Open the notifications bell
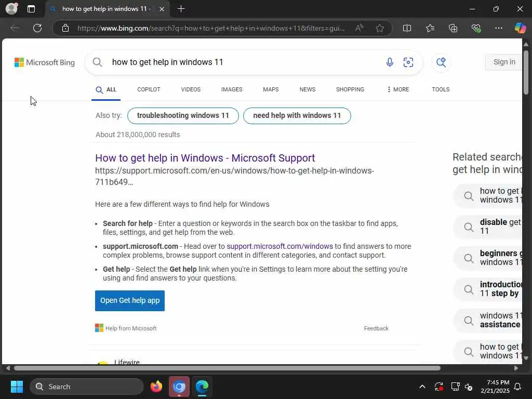Screen dimensions: 532x399 point(518,387)
